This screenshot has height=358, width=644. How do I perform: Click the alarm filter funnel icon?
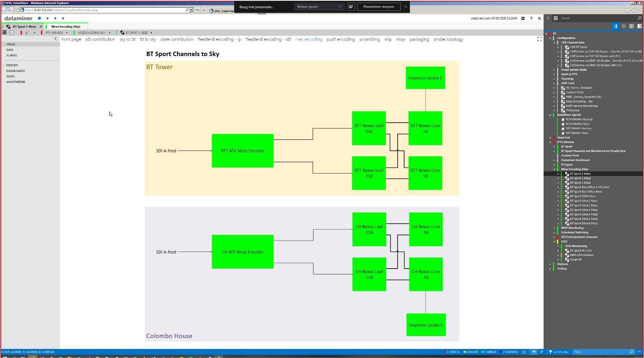(x=550, y=352)
